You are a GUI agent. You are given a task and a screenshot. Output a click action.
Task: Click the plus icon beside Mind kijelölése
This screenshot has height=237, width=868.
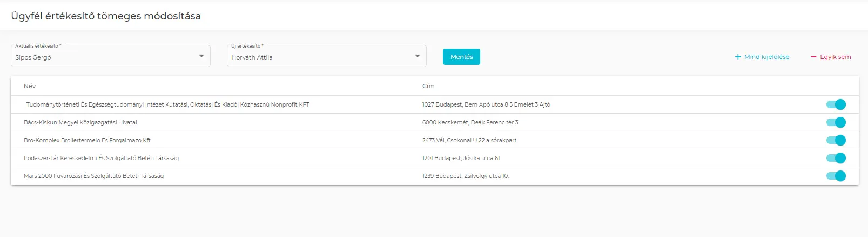coord(738,57)
